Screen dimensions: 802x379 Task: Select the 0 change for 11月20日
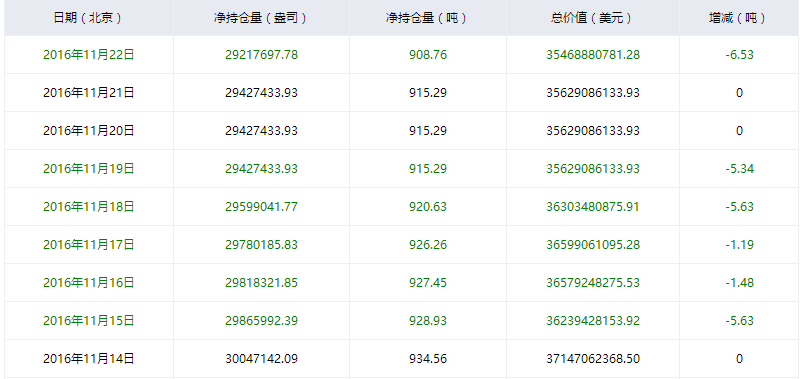739,130
